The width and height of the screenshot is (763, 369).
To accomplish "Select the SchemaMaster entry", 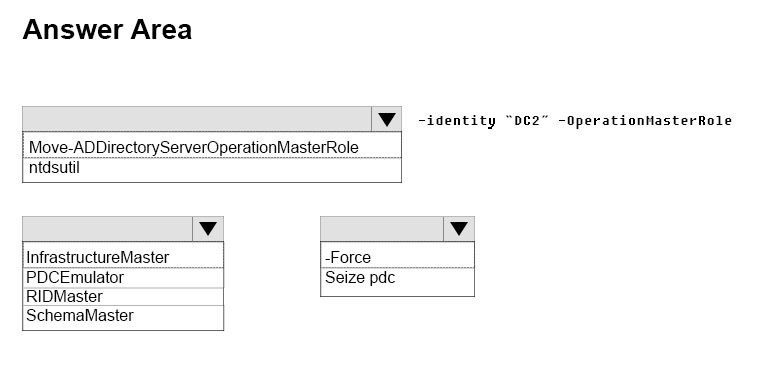I will pos(123,315).
